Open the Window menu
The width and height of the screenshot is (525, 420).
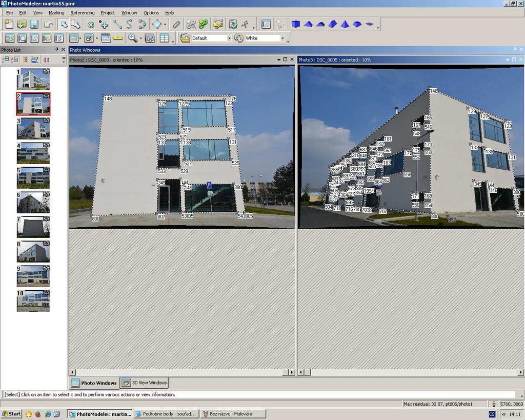[x=129, y=13]
